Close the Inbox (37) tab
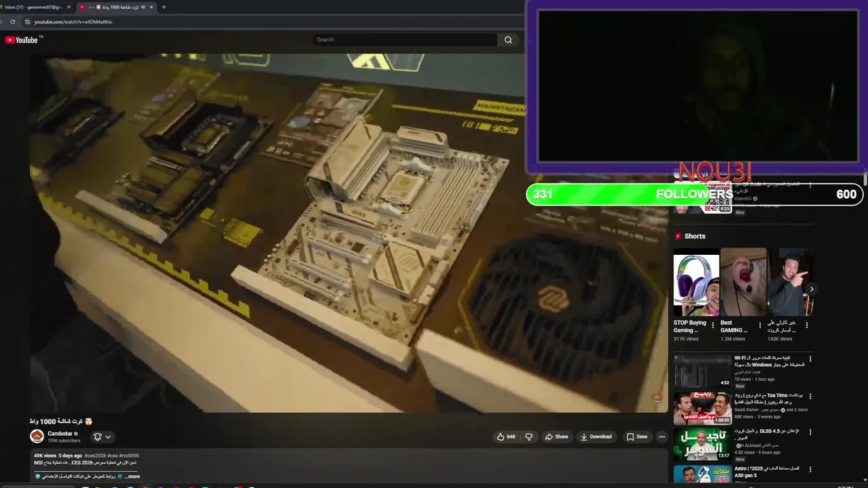The width and height of the screenshot is (868, 488). click(x=68, y=7)
